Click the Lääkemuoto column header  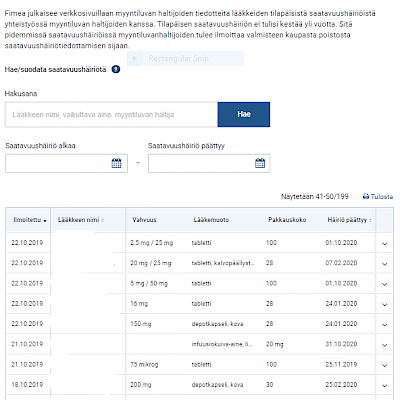click(x=211, y=220)
